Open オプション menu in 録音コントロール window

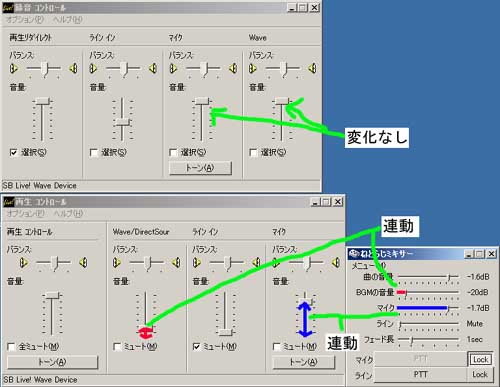coord(25,19)
